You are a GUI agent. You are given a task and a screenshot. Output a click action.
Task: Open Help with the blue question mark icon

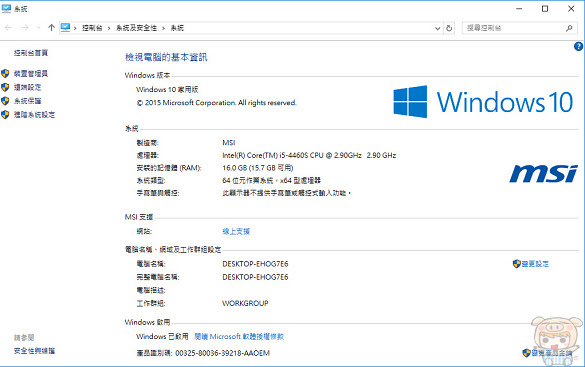[x=578, y=46]
